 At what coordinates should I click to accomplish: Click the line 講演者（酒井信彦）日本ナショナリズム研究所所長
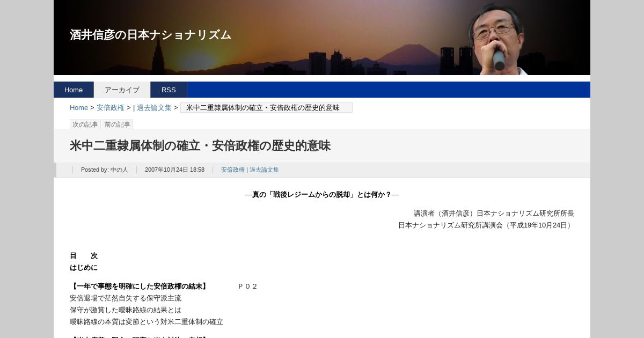(x=494, y=214)
